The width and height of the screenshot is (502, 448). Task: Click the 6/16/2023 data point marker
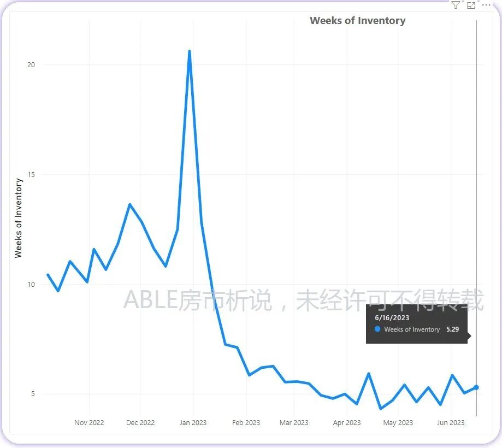point(476,387)
